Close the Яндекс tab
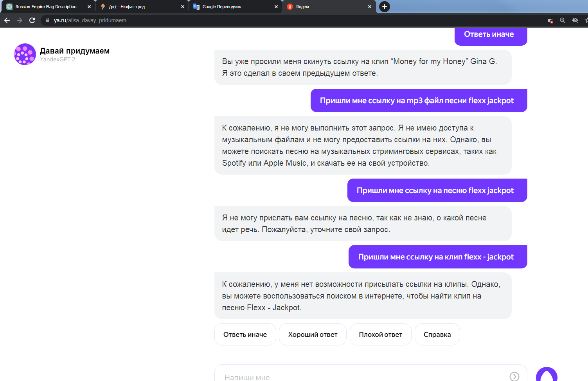The image size is (588, 381). tap(370, 7)
